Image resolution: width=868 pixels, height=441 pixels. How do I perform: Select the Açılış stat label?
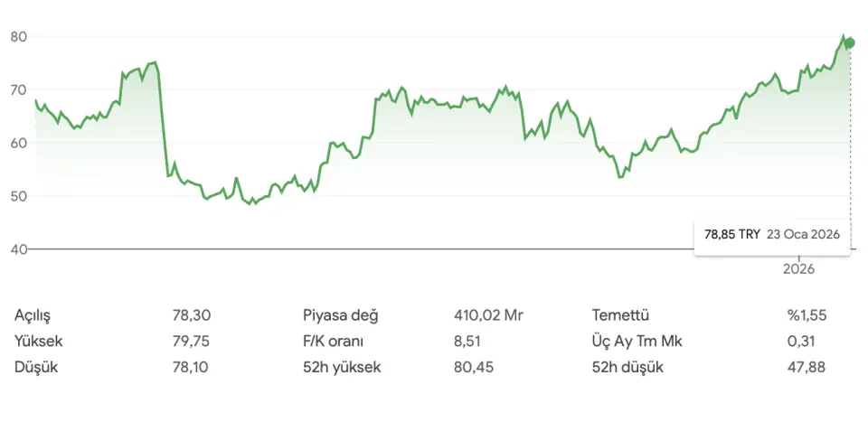(x=33, y=315)
